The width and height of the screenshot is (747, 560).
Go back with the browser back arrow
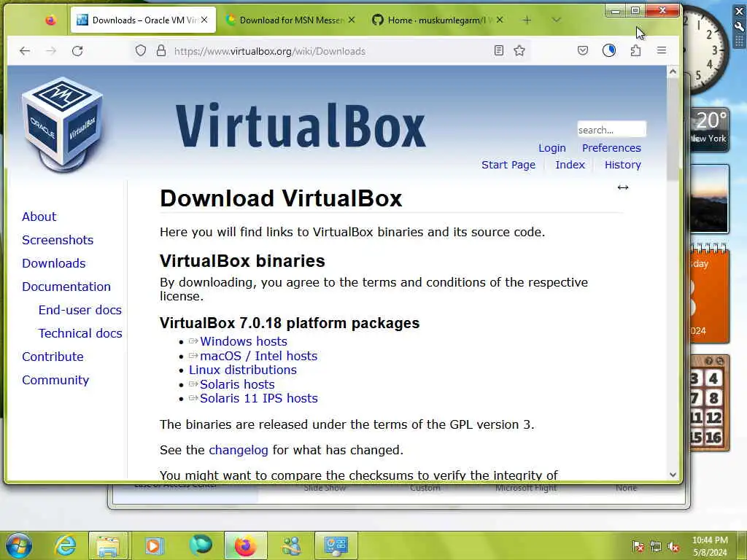click(x=25, y=51)
